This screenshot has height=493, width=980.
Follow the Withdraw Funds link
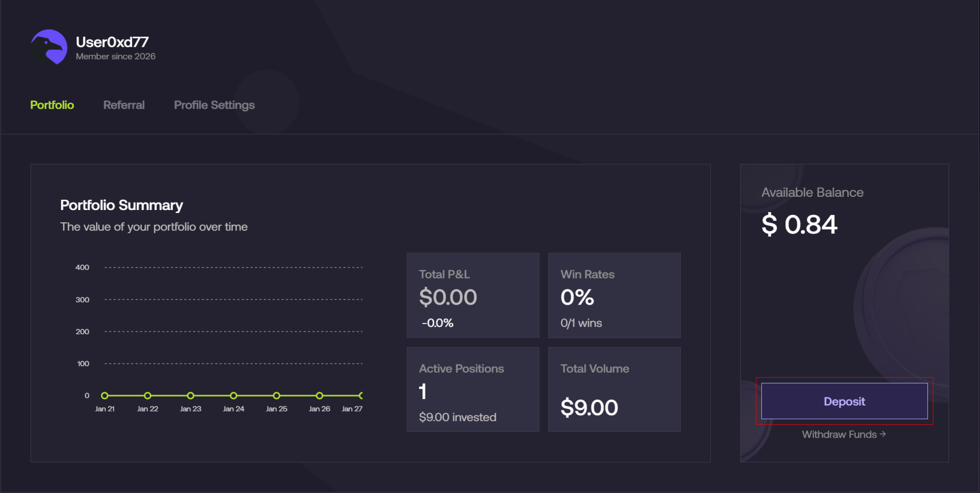[839, 434]
